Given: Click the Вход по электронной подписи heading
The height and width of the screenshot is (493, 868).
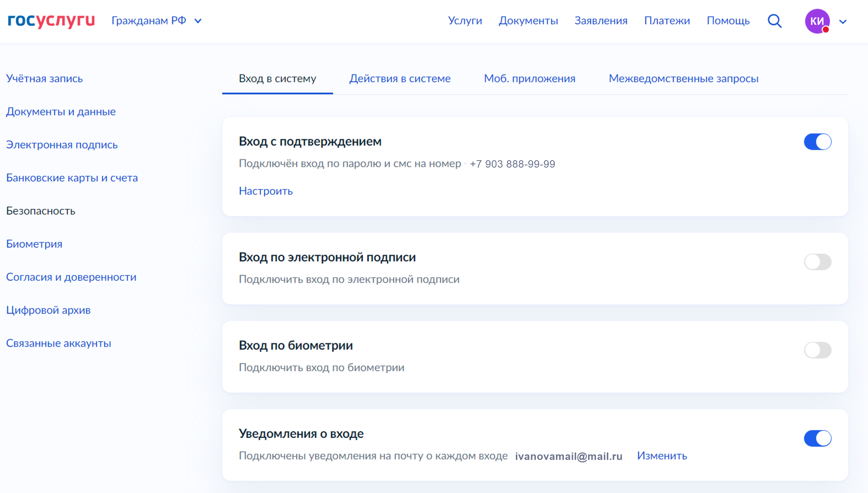Looking at the screenshot, I should click(327, 257).
